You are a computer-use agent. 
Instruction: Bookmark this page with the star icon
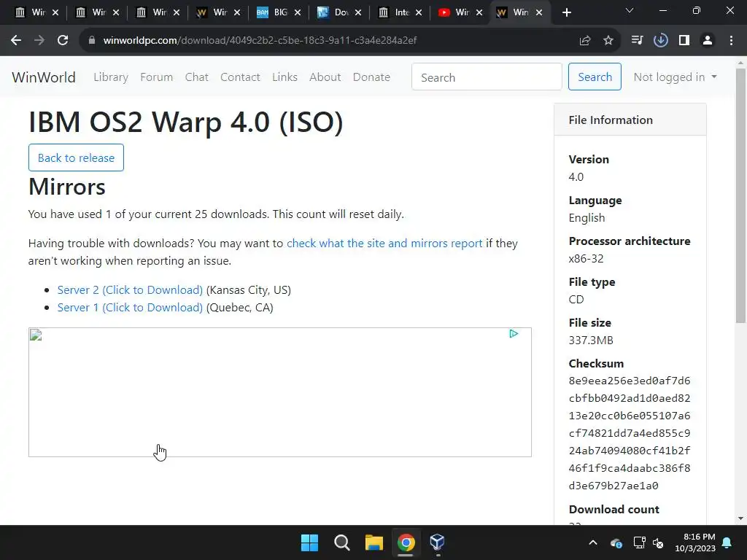[608, 41]
